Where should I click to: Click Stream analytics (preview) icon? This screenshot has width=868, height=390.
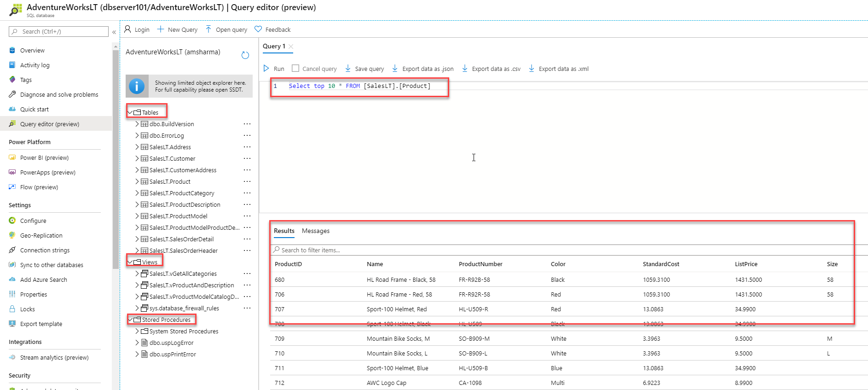12,357
